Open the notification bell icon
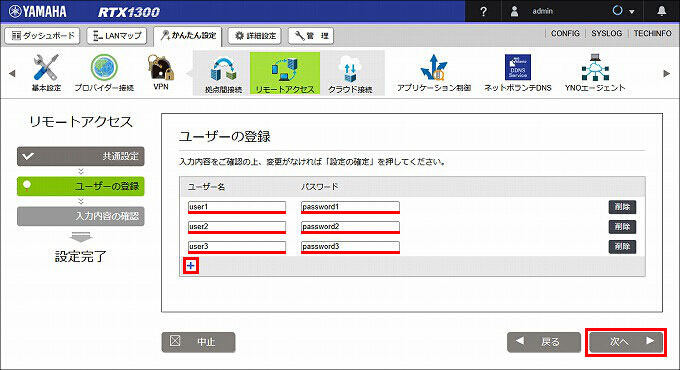680x370 pixels. (x=661, y=11)
